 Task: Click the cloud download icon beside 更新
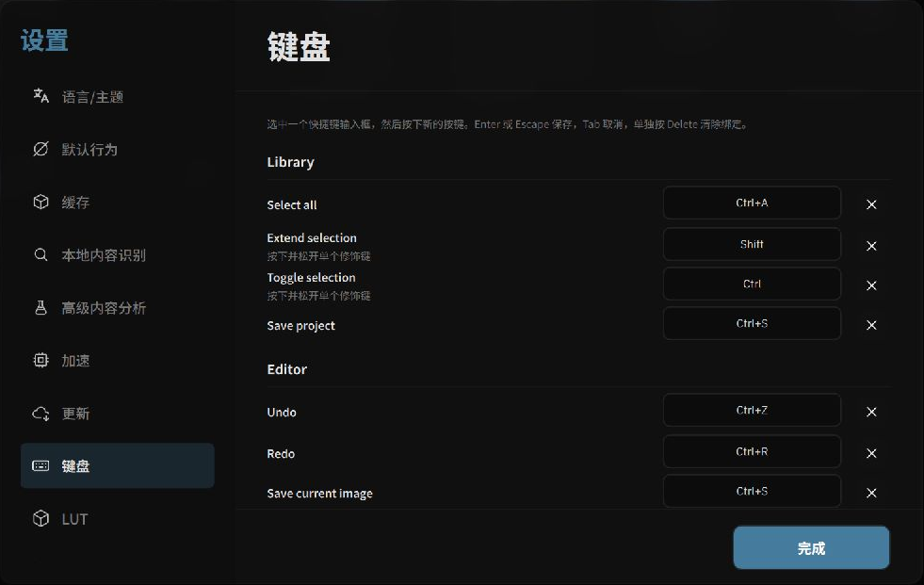point(41,413)
